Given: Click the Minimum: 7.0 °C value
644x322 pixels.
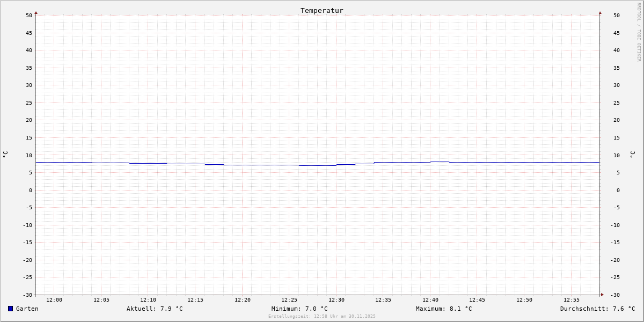Looking at the screenshot, I should [x=299, y=309].
